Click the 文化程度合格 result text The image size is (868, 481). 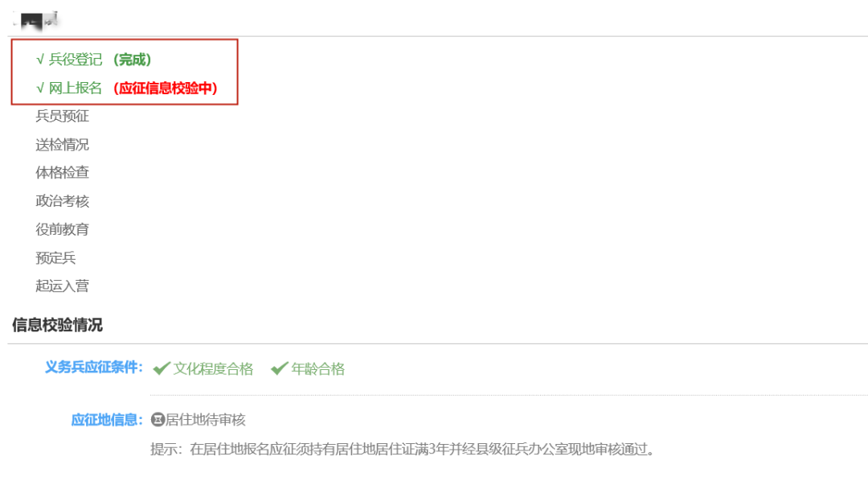[x=213, y=369]
